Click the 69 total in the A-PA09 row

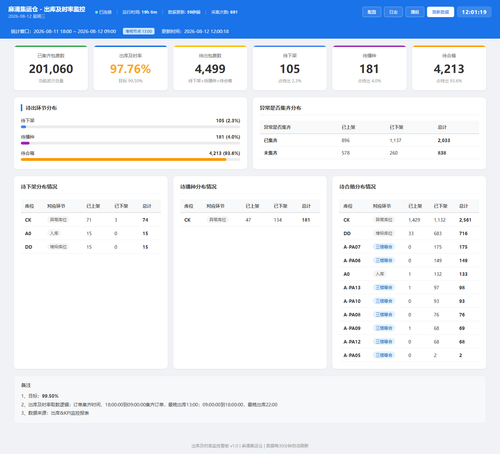pyautogui.click(x=462, y=328)
